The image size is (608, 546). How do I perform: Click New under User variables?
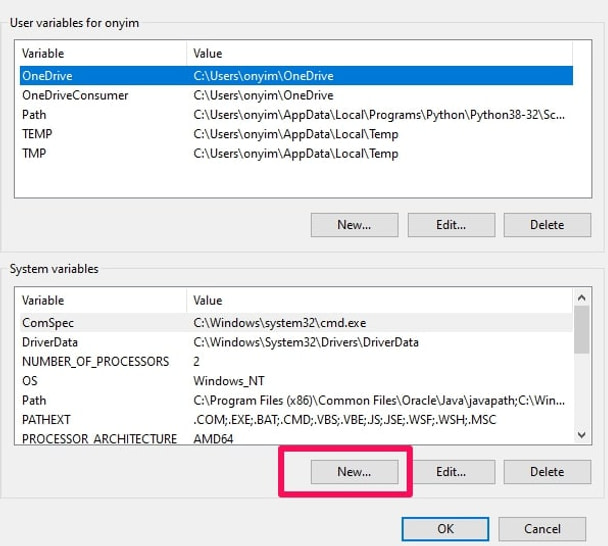click(x=354, y=225)
